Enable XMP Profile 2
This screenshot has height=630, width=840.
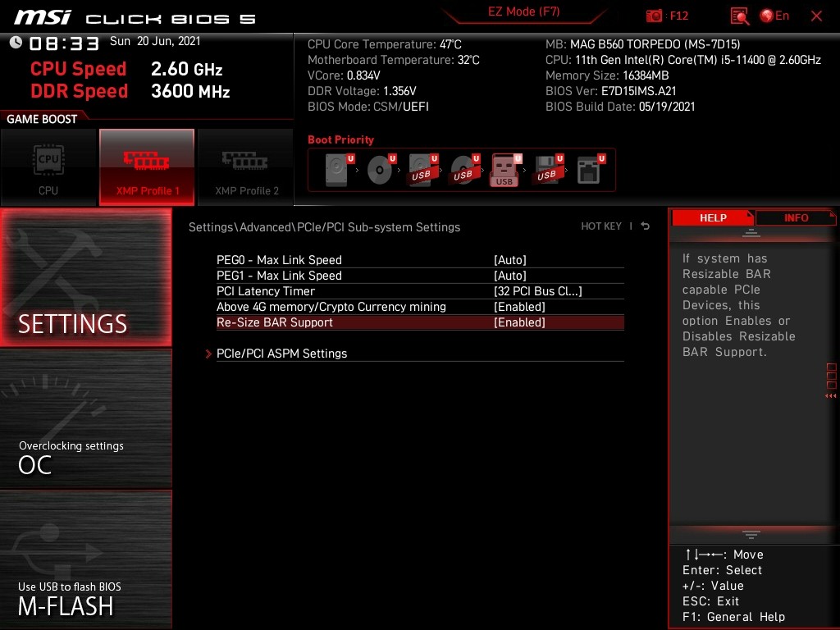coord(246,167)
